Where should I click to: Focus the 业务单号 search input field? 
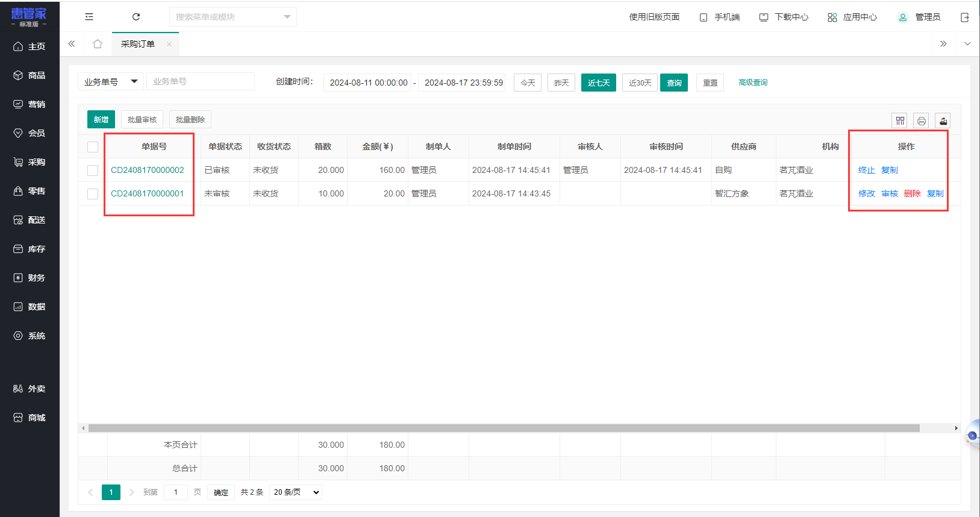coord(201,82)
